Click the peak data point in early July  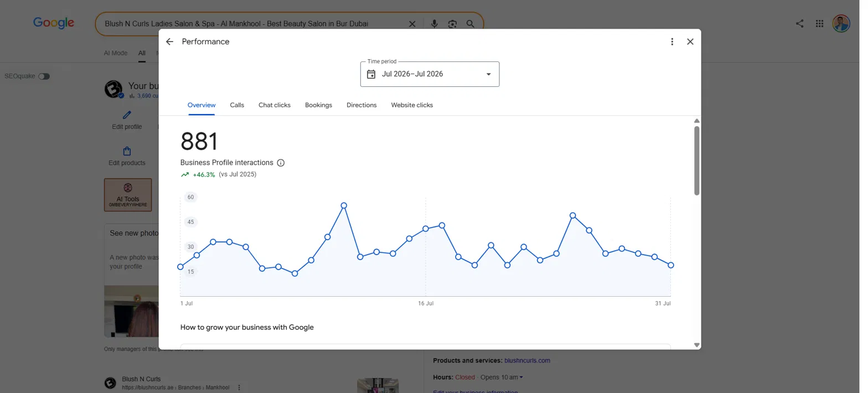click(x=344, y=205)
